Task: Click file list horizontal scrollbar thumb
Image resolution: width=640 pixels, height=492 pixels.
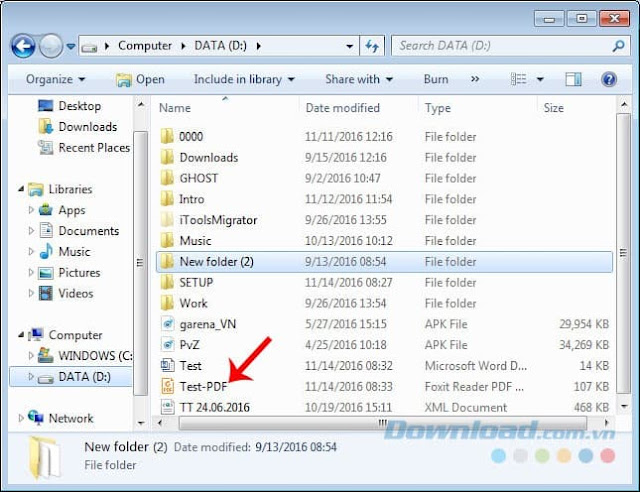Action: (x=382, y=423)
